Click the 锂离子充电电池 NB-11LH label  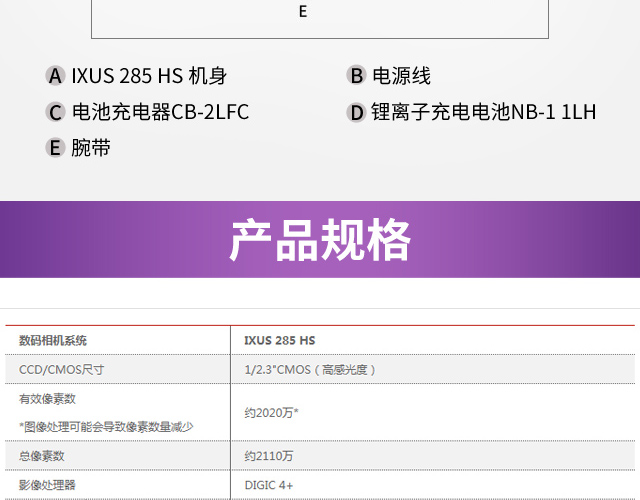click(x=483, y=112)
